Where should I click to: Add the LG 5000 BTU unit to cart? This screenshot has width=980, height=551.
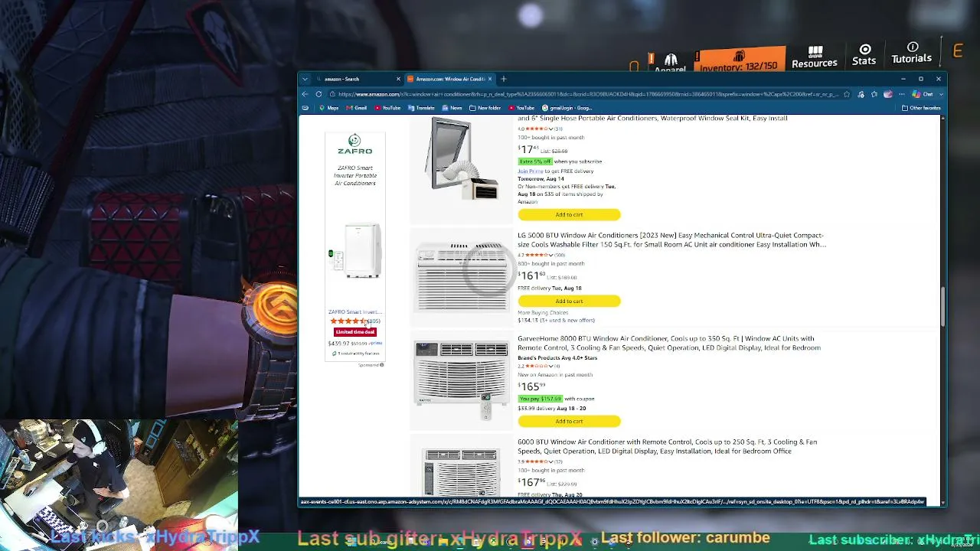tap(569, 302)
